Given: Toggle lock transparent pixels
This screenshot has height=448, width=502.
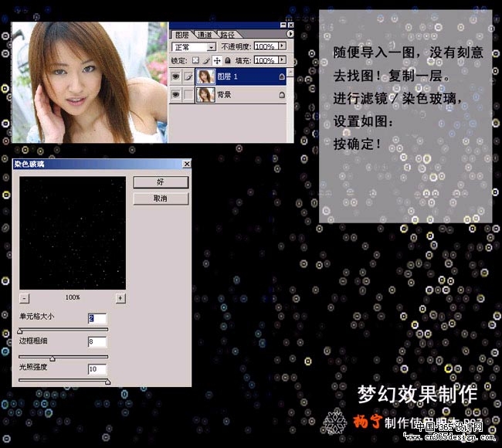Looking at the screenshot, I should [195, 60].
